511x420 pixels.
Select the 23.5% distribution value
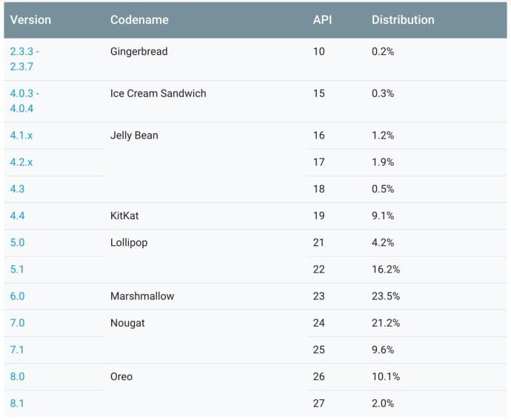[x=386, y=296]
